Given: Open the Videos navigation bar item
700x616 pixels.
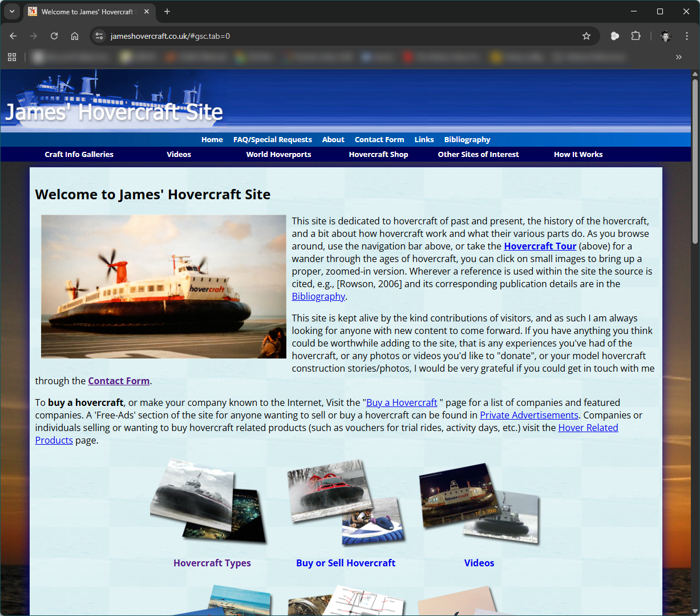Looking at the screenshot, I should pos(179,154).
